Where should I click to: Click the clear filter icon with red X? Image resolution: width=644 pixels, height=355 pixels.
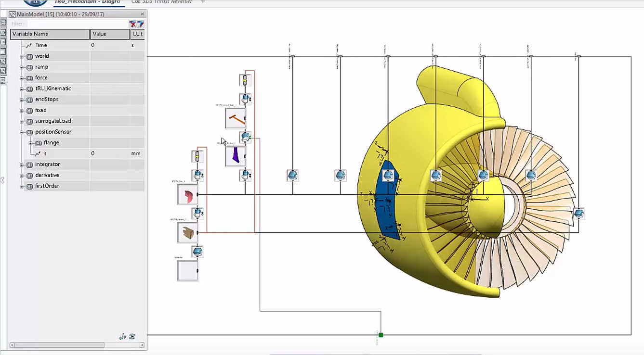click(x=132, y=24)
